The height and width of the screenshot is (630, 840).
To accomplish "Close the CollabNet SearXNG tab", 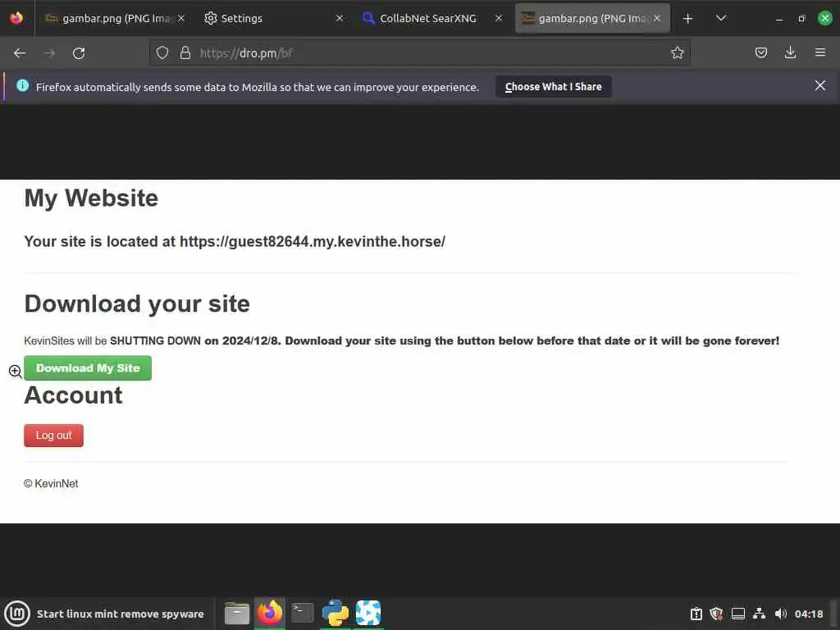I will click(x=499, y=18).
